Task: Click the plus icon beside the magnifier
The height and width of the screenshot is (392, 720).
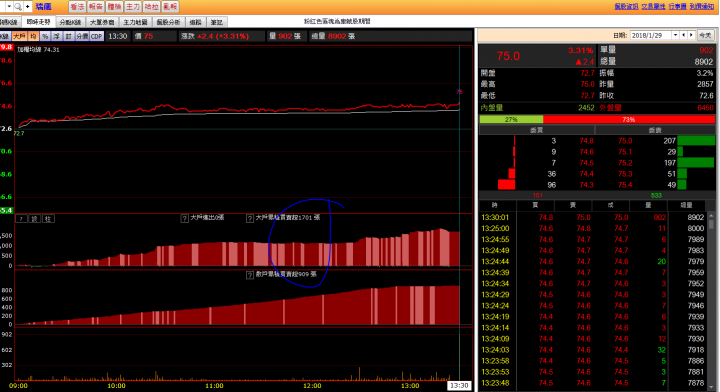Action: [x=28, y=6]
